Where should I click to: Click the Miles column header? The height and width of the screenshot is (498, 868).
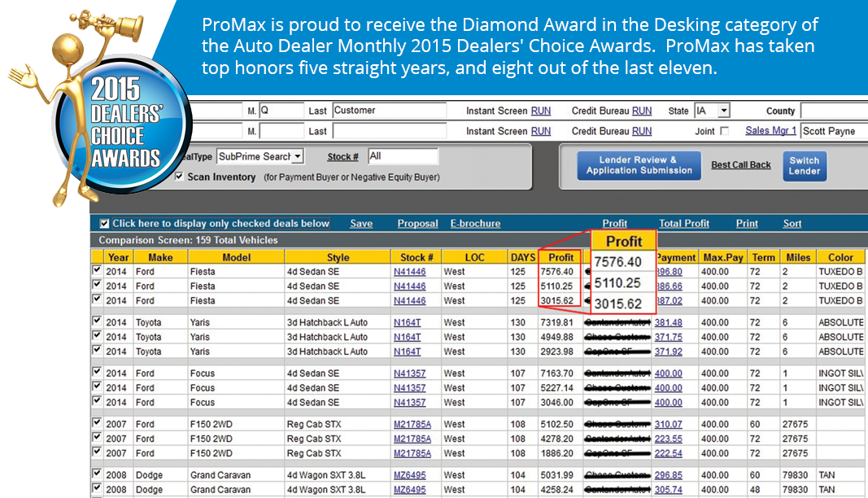(798, 257)
